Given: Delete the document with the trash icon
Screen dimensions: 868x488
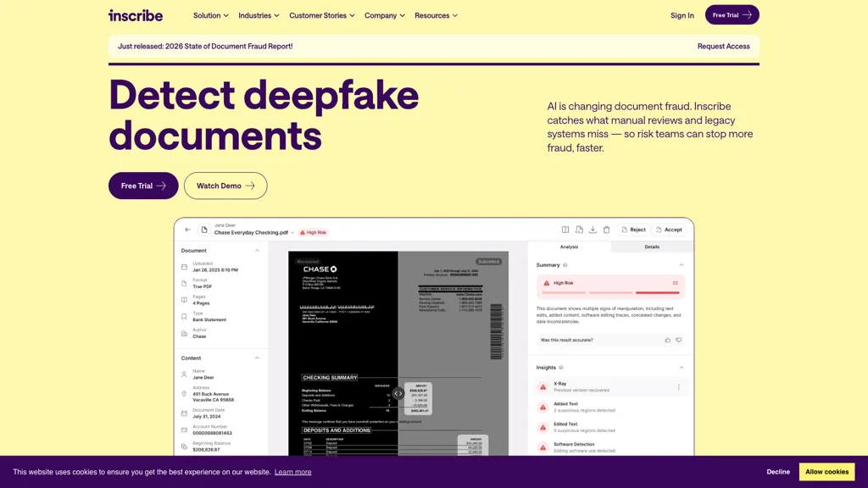Looking at the screenshot, I should click(607, 230).
